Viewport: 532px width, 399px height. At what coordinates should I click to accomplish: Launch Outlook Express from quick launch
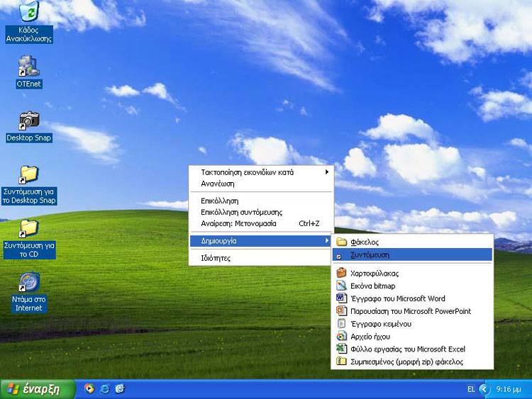120,388
